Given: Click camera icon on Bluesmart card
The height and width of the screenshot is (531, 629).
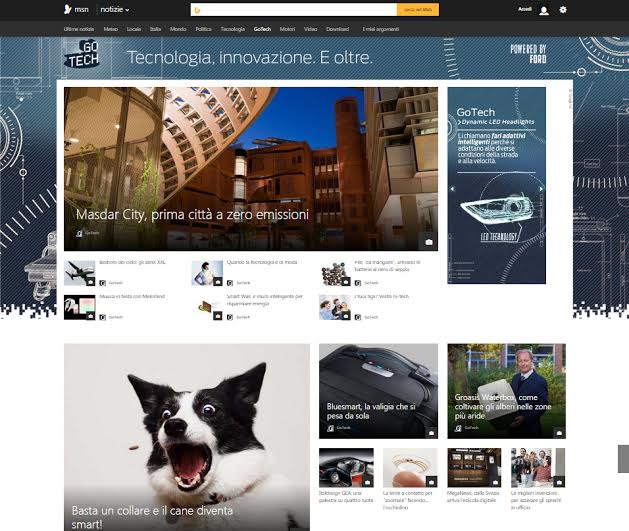Looking at the screenshot, I should (x=431, y=432).
